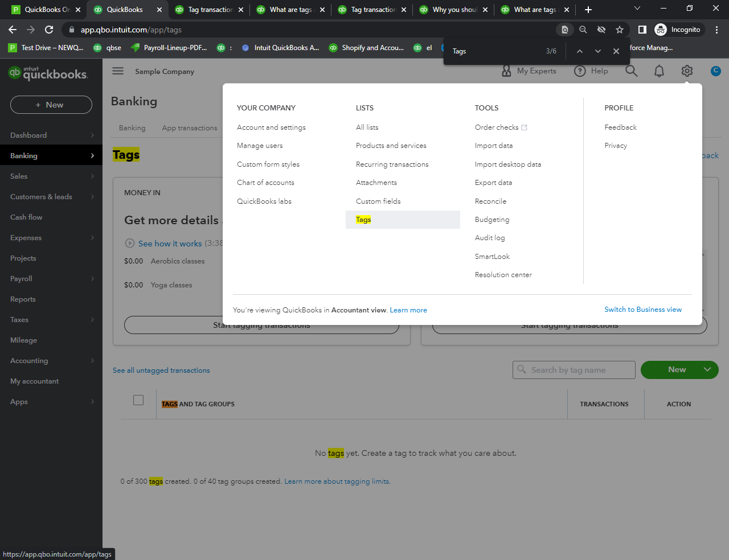Image resolution: width=729 pixels, height=560 pixels.
Task: Expand the Sales sidebar chevron
Action: coord(92,176)
